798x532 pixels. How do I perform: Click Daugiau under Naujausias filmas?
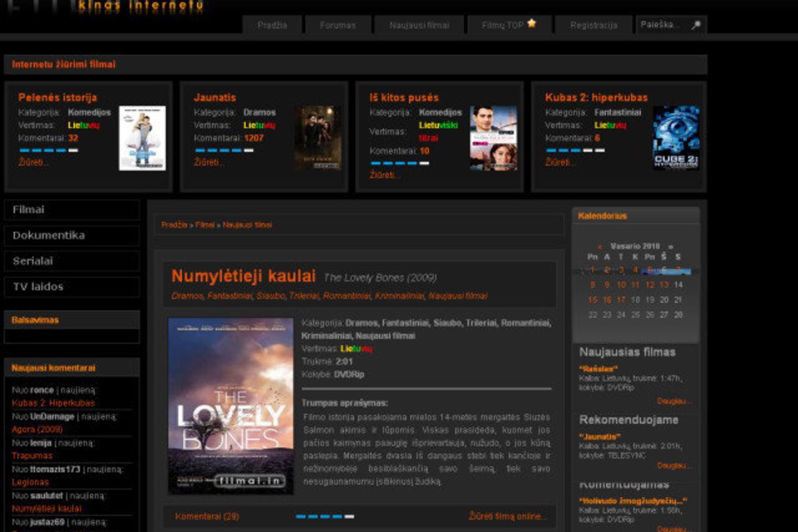[x=674, y=401]
